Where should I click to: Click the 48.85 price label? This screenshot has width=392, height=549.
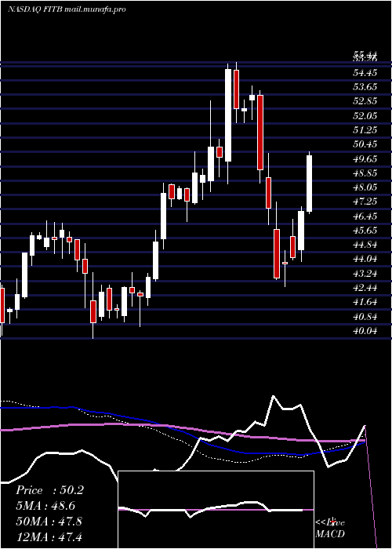(365, 173)
